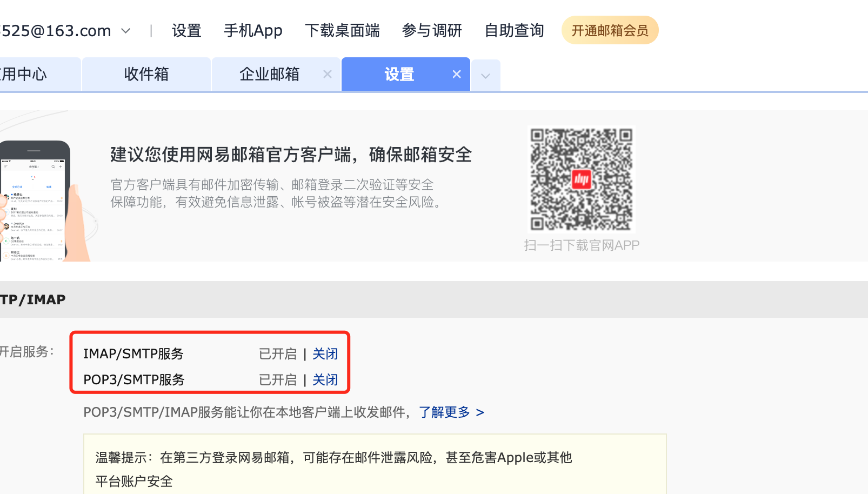Click 关闭 for POP3/SMTP服务
The image size is (868, 494).
point(325,380)
